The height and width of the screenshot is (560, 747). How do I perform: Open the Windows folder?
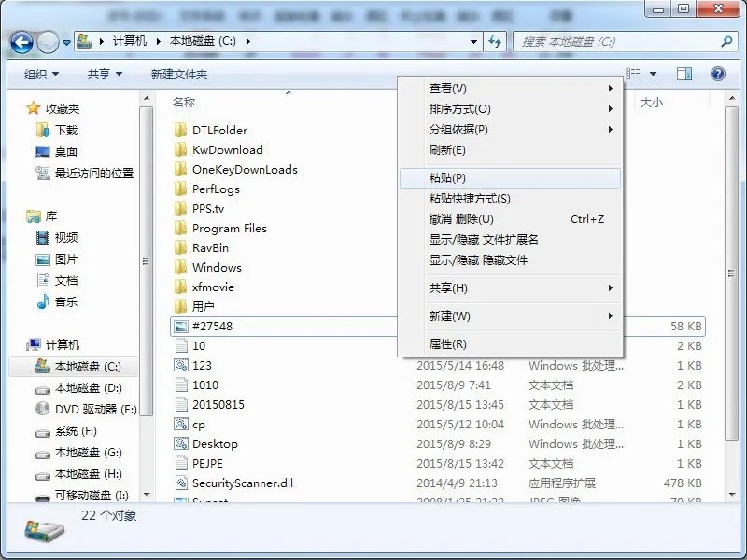click(x=215, y=268)
